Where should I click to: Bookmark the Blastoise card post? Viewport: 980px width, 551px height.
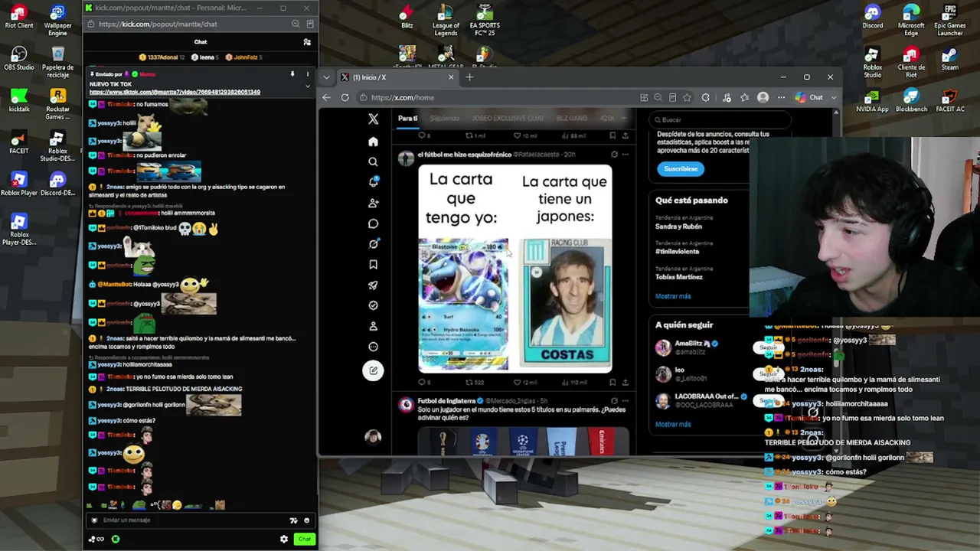(612, 382)
